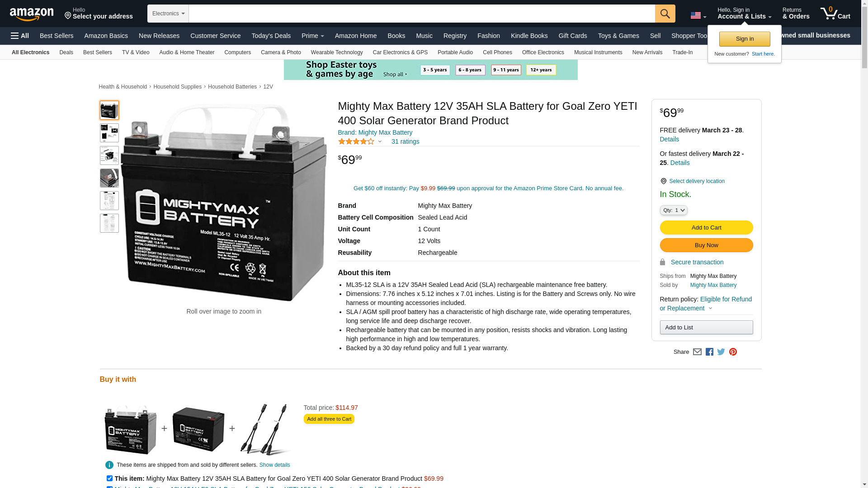Expand the star ratings breakdown arrow
This screenshot has width=868, height=488.
(380, 142)
